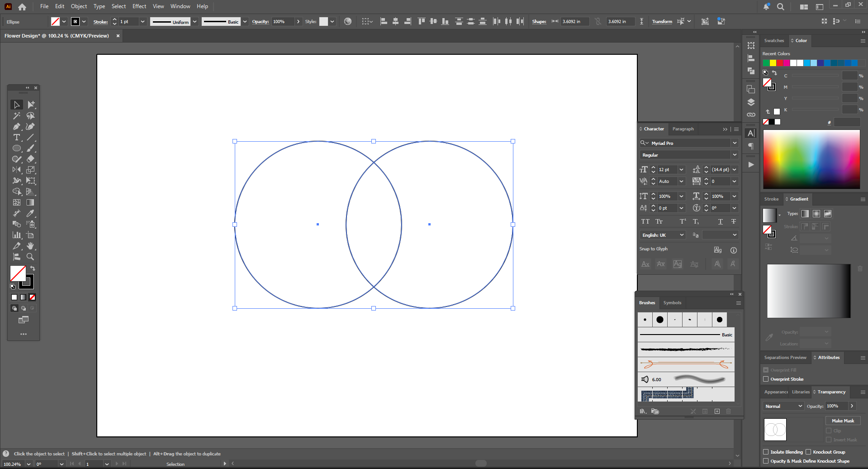The width and height of the screenshot is (868, 469).
Task: Open the Effect menu
Action: click(139, 6)
